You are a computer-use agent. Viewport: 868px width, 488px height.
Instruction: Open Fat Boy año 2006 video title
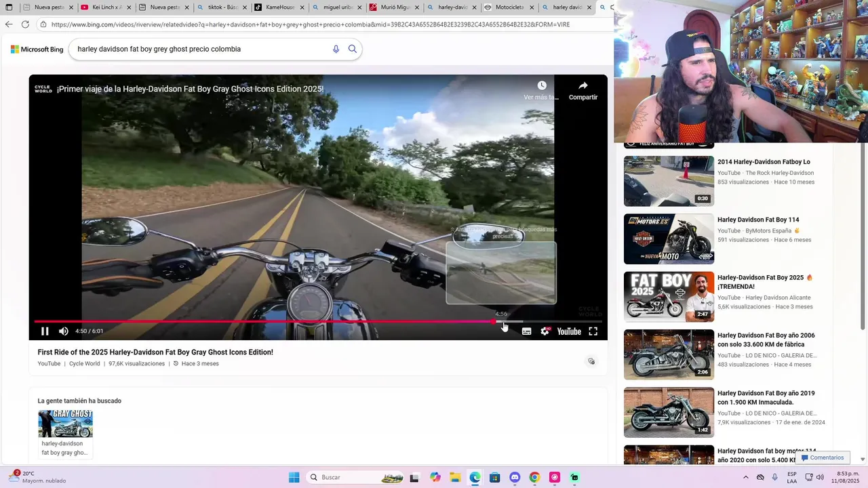[766, 340]
